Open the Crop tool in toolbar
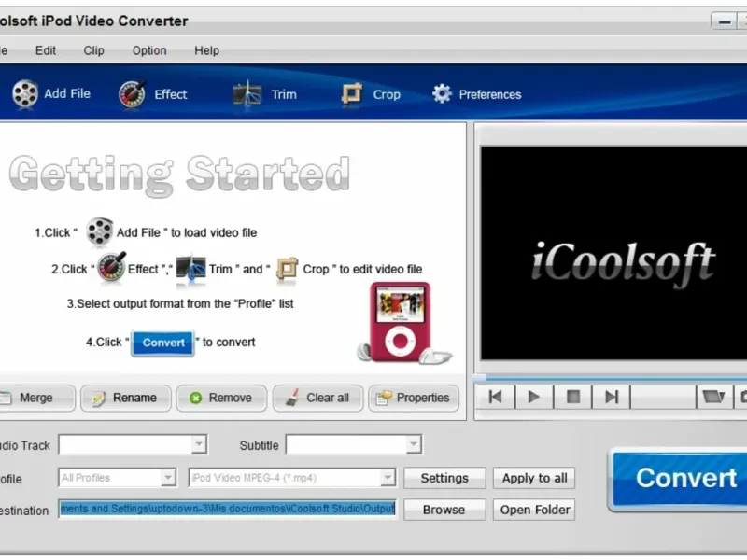The image size is (747, 560). click(x=371, y=94)
